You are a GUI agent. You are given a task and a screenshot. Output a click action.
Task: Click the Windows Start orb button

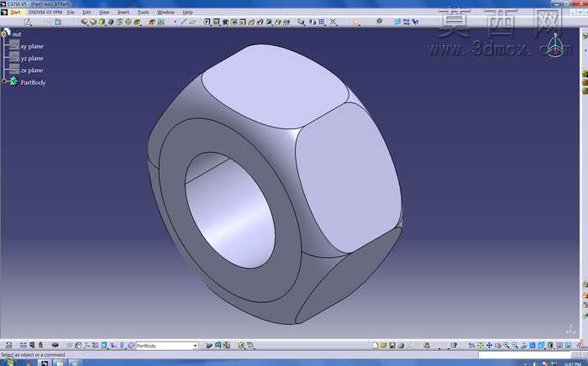point(9,363)
